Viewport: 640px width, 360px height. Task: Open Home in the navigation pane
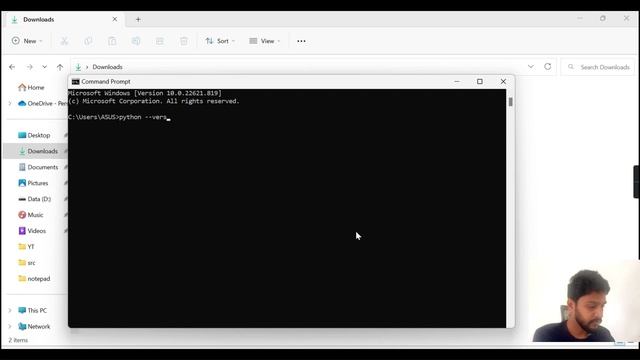[31, 87]
